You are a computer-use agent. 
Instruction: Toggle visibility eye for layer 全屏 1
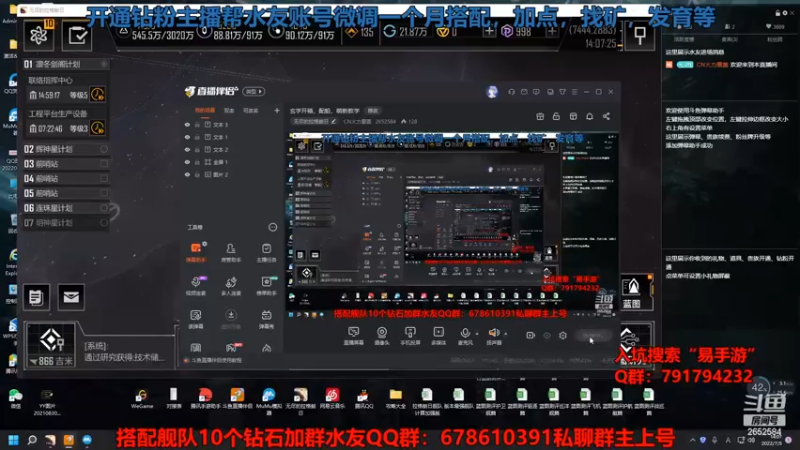pyautogui.click(x=187, y=162)
